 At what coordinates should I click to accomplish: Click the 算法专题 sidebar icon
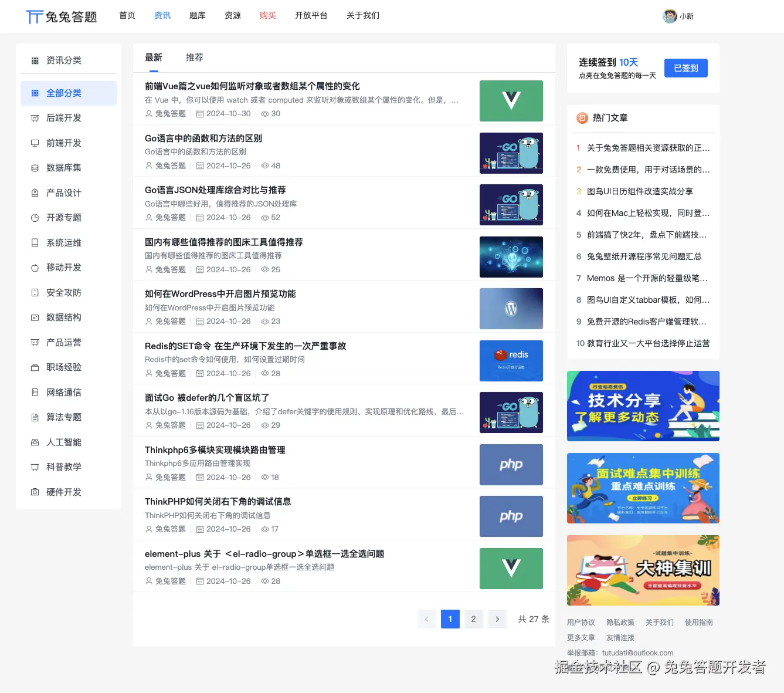coord(34,417)
